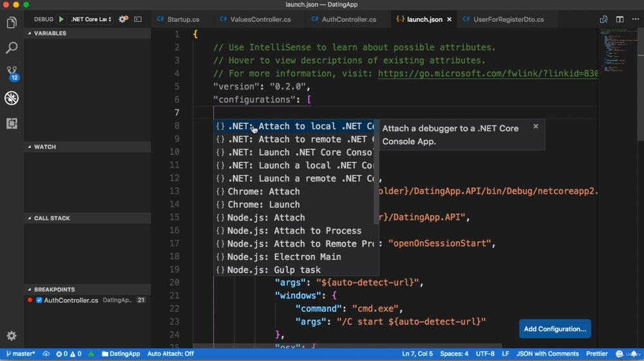Click line number 21 in the gutter
Viewport: 644px width, 361px height.
174,295
